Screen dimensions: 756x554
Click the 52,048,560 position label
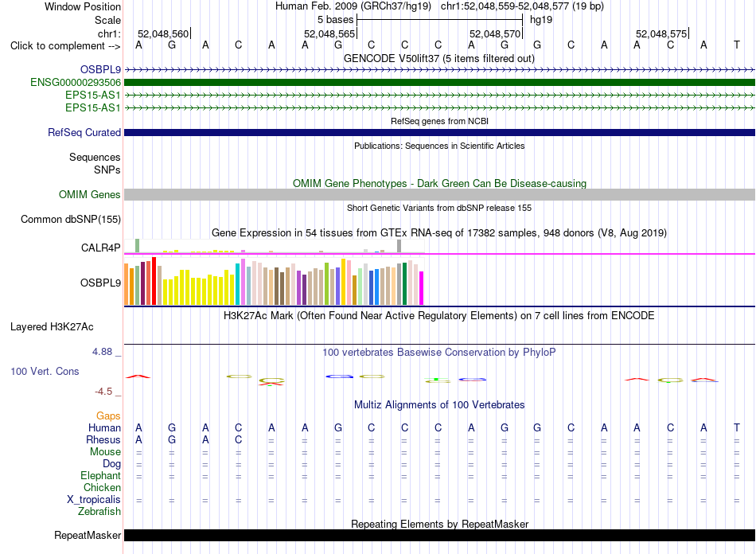coord(163,33)
